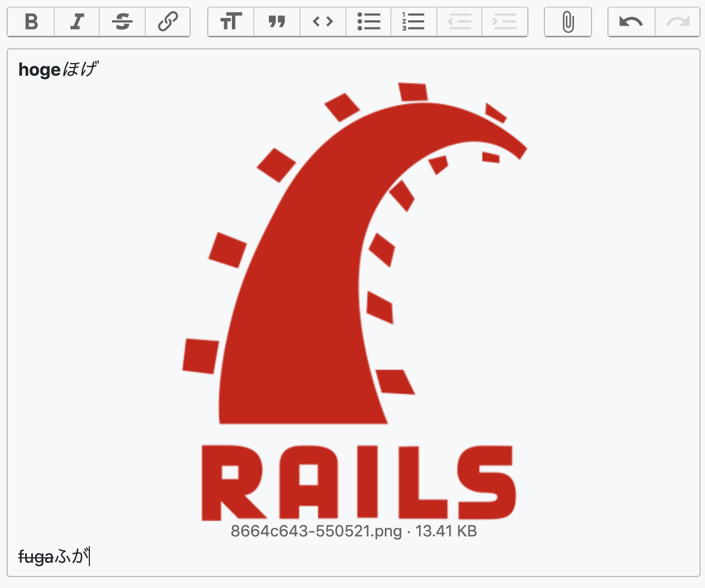The width and height of the screenshot is (705, 588).
Task: Click the caption "8664c643-550521.png"
Action: pyautogui.click(x=316, y=531)
